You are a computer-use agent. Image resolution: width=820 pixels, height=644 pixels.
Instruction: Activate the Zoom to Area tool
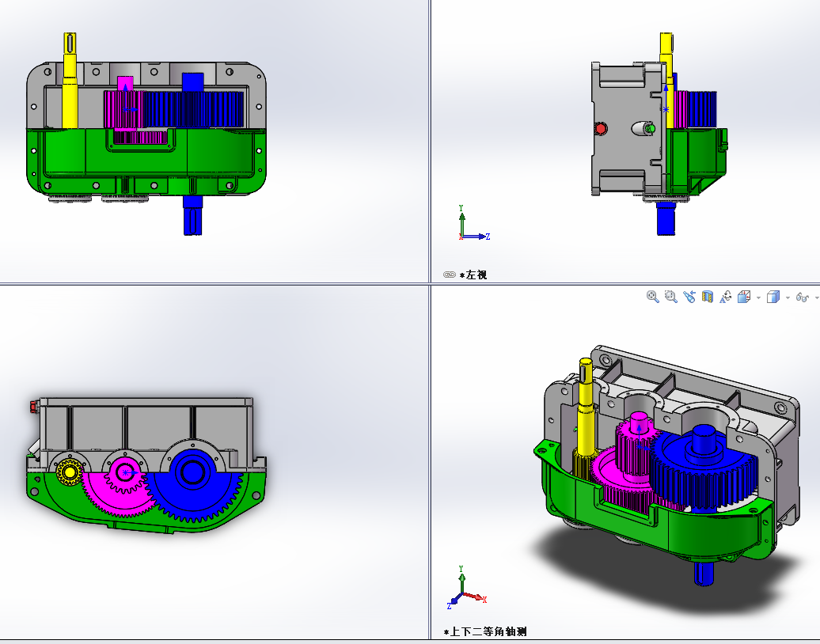(671, 297)
